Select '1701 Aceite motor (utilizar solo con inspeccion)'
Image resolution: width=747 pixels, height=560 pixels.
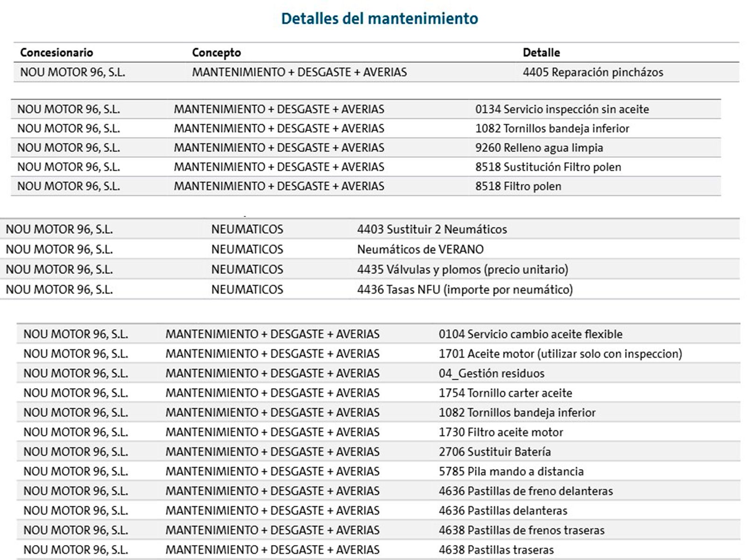tap(560, 354)
